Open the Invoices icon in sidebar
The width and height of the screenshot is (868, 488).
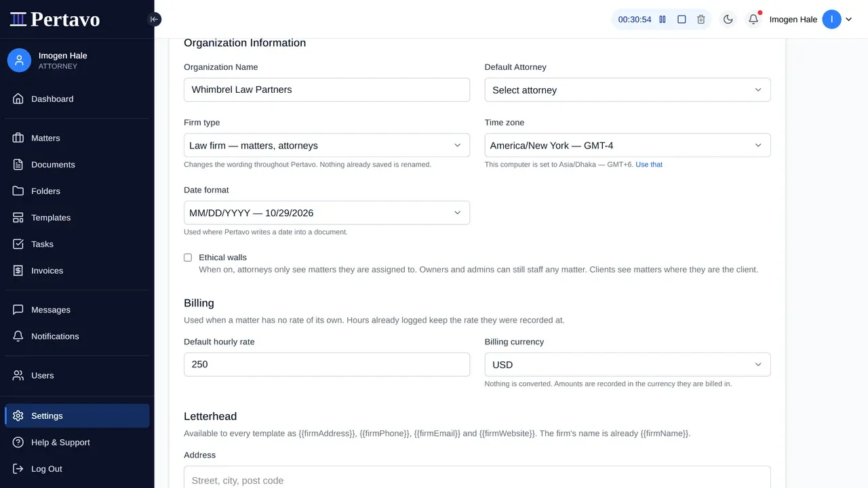point(18,270)
